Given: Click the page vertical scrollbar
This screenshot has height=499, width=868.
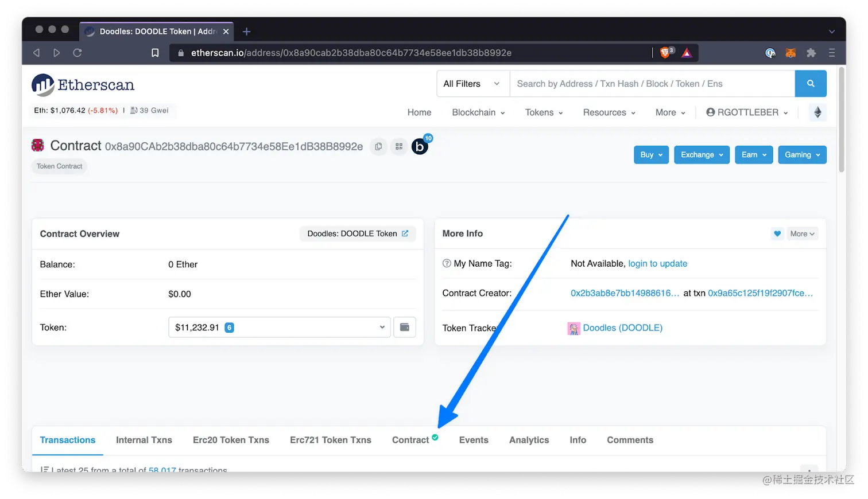Looking at the screenshot, I should [x=842, y=120].
